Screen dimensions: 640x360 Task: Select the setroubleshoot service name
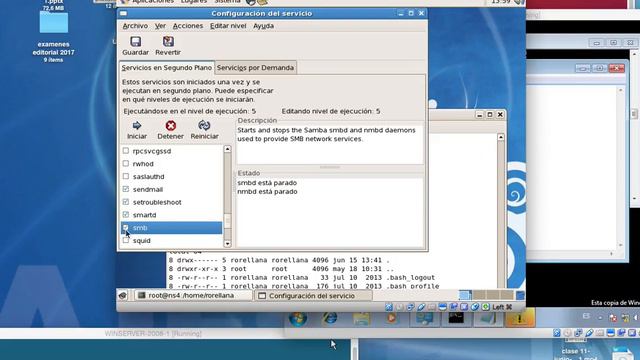(157, 202)
